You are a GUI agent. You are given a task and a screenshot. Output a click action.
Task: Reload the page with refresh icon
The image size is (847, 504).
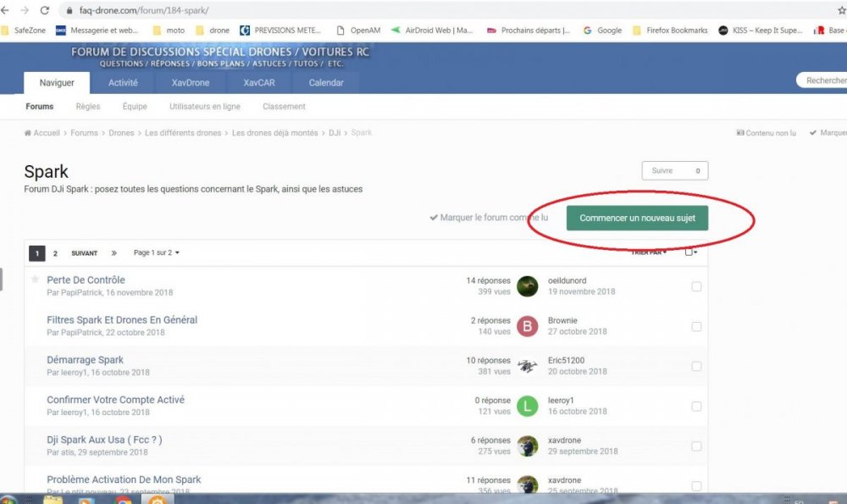point(45,10)
